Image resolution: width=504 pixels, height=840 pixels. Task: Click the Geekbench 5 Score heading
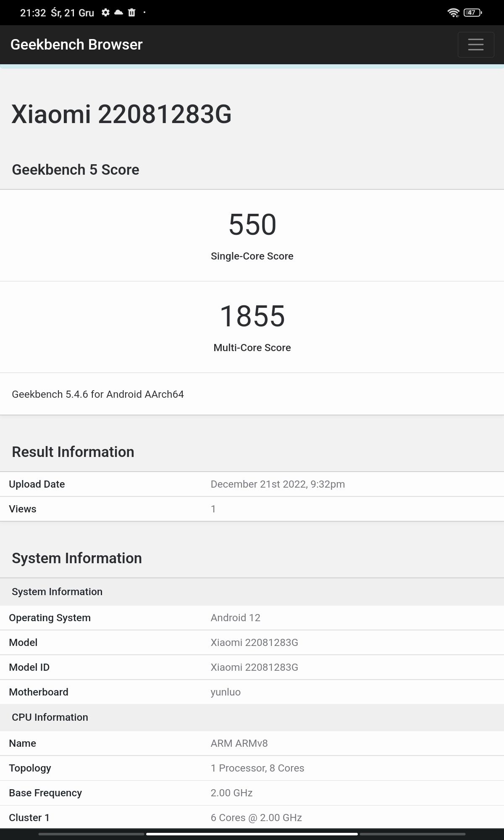pyautogui.click(x=76, y=170)
